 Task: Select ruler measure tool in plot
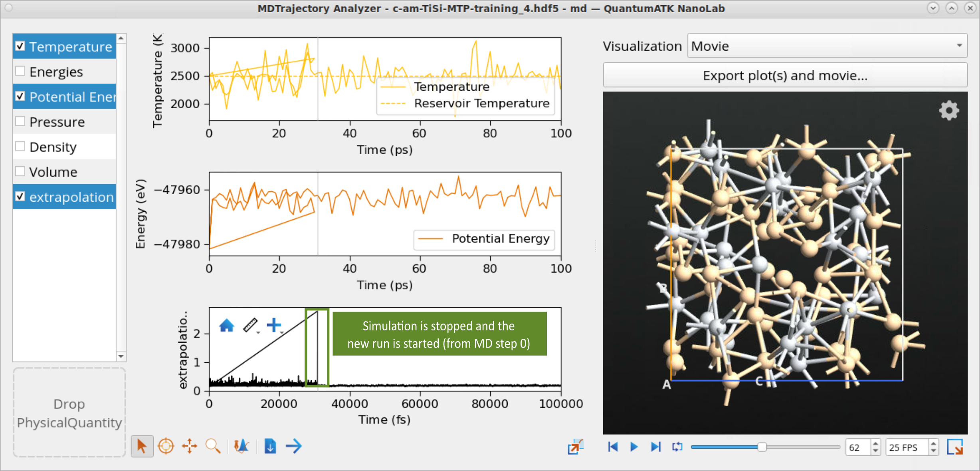tap(251, 325)
